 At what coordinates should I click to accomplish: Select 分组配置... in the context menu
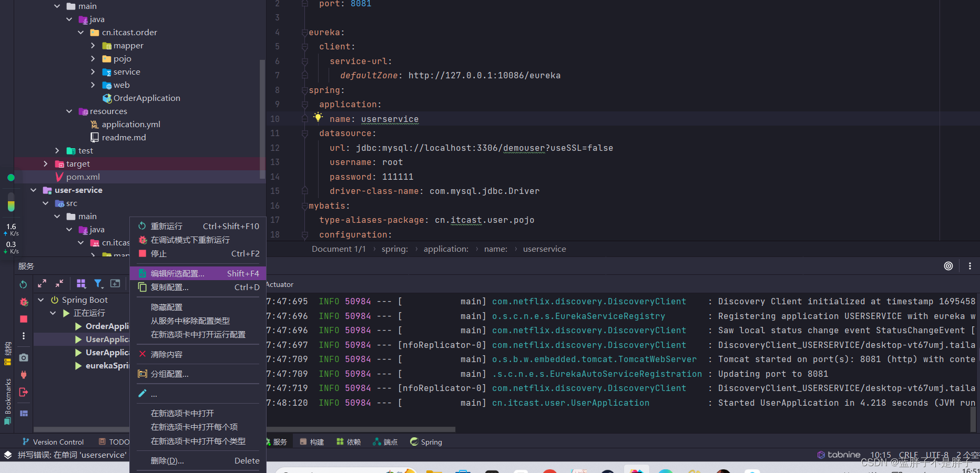point(198,374)
